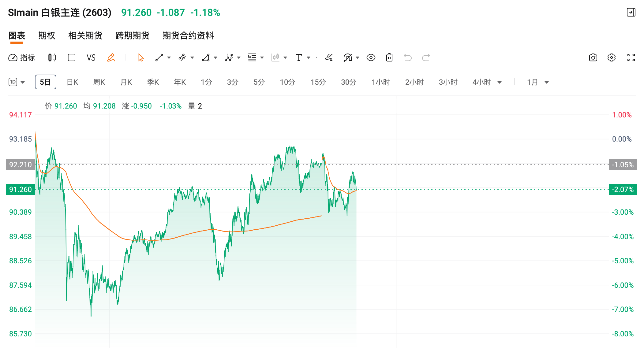This screenshot has width=644, height=348.
Task: Open the 1D interval dropdown
Action: (x=23, y=82)
